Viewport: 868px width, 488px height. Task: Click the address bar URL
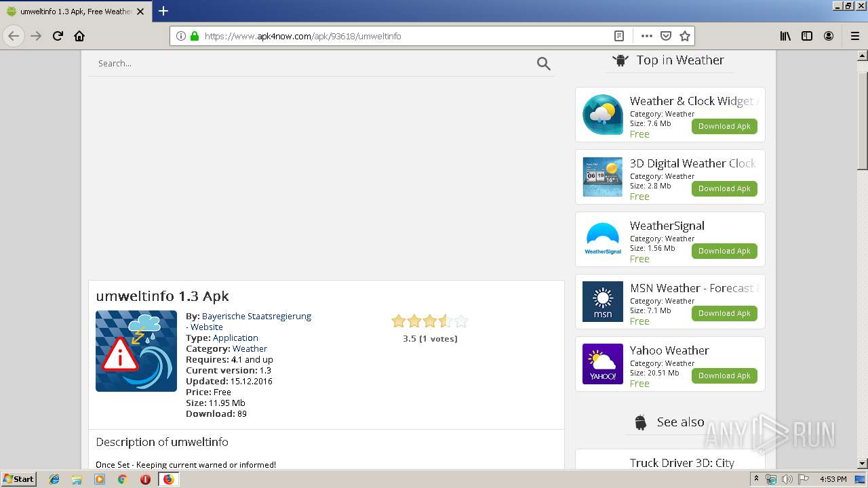(x=302, y=36)
